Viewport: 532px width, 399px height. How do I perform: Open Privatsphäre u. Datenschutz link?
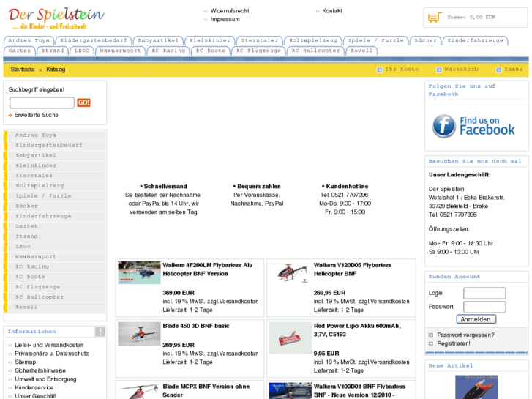pos(52,354)
